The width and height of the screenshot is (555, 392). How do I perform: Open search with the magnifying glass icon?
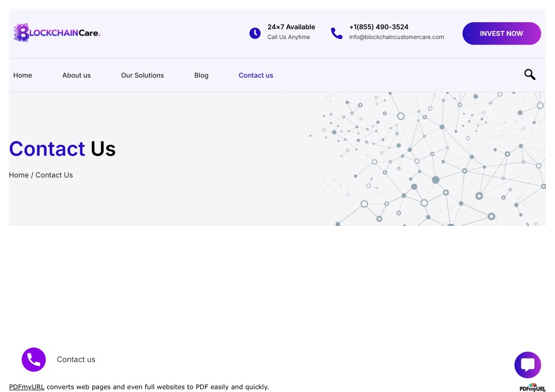530,75
